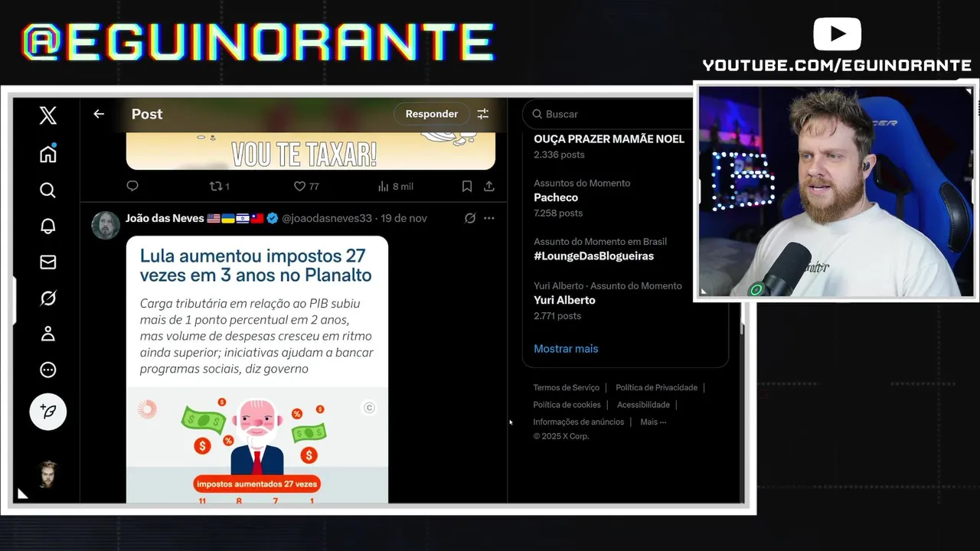Compose a new post button
This screenshot has height=551, width=980.
48,412
